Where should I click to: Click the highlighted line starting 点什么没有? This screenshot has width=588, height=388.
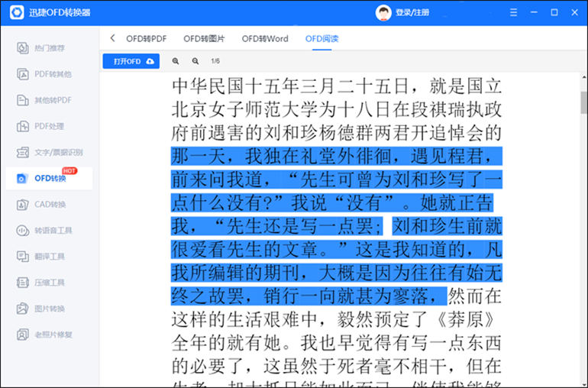tap(332, 202)
